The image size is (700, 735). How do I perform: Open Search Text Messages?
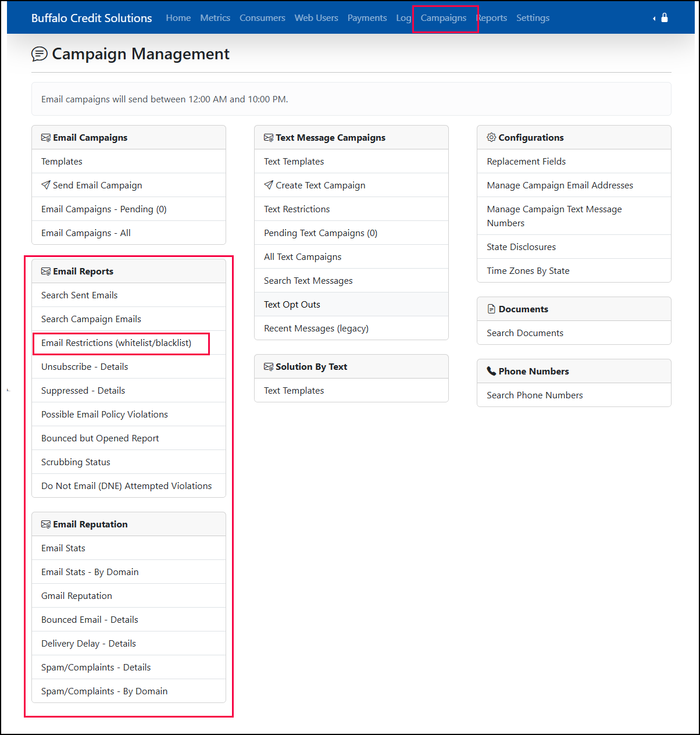coord(351,281)
